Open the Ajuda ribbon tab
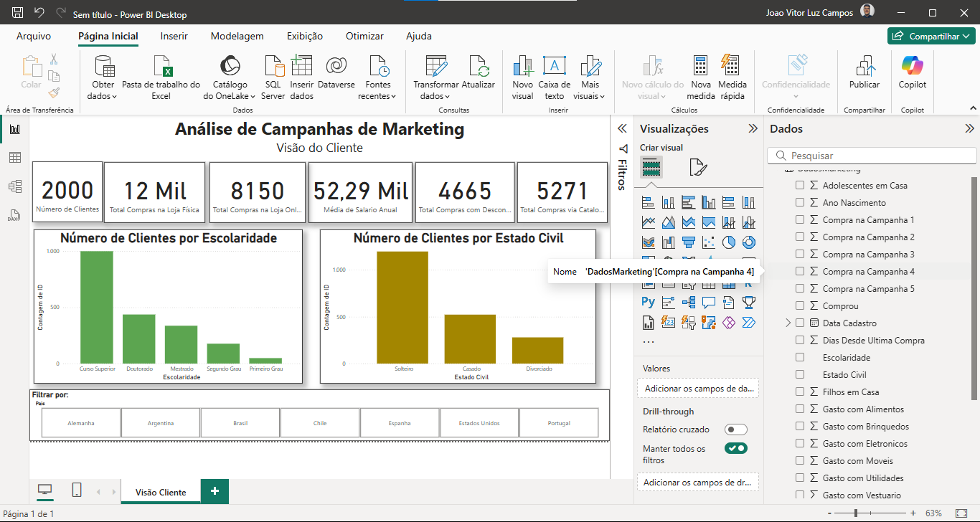Image resolution: width=980 pixels, height=522 pixels. point(419,36)
